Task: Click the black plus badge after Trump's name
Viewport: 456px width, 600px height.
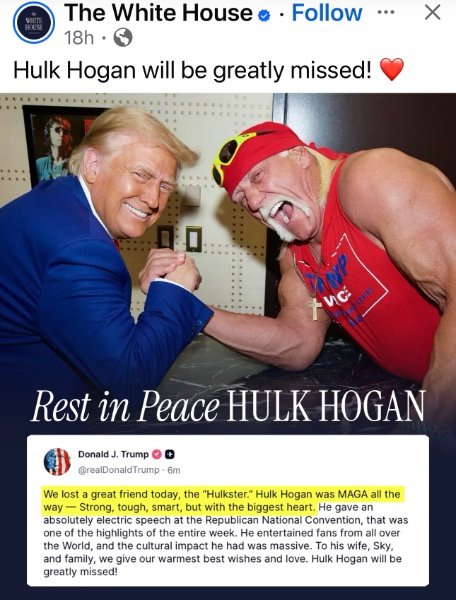Action: pos(170,454)
